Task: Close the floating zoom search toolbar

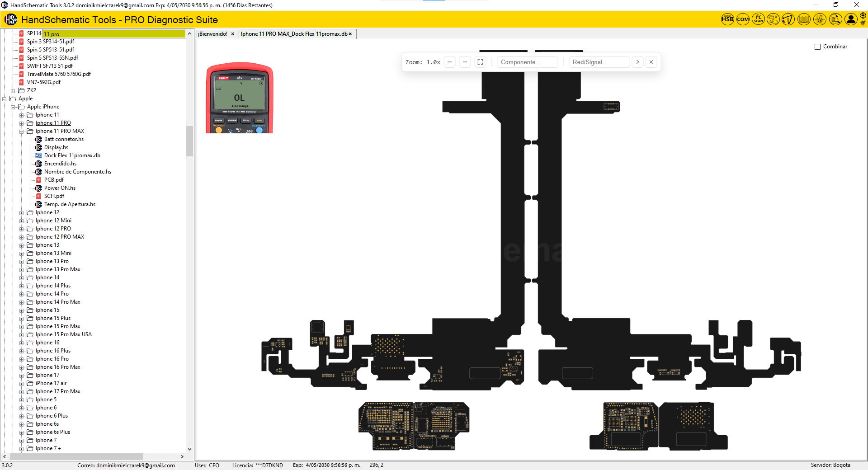Action: [x=651, y=62]
